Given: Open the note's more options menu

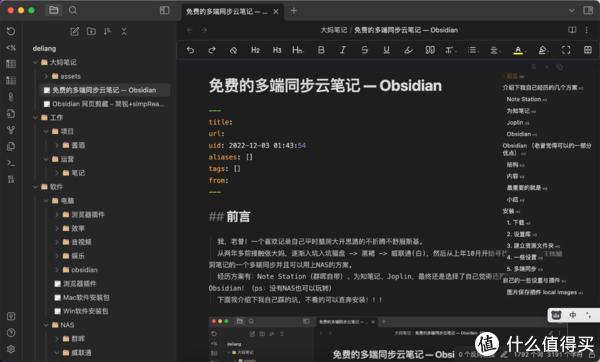Looking at the screenshot, I should (x=587, y=30).
